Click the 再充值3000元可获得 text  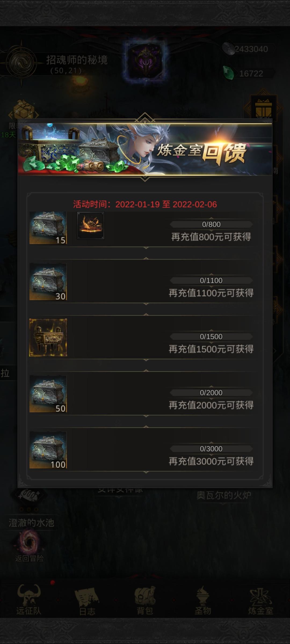pyautogui.click(x=211, y=461)
